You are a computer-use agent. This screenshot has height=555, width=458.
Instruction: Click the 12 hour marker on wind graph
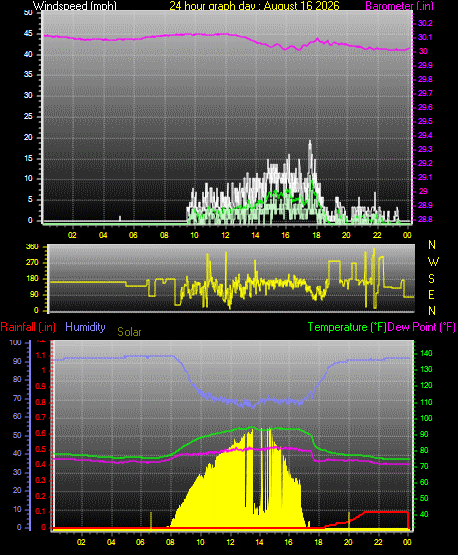(225, 235)
